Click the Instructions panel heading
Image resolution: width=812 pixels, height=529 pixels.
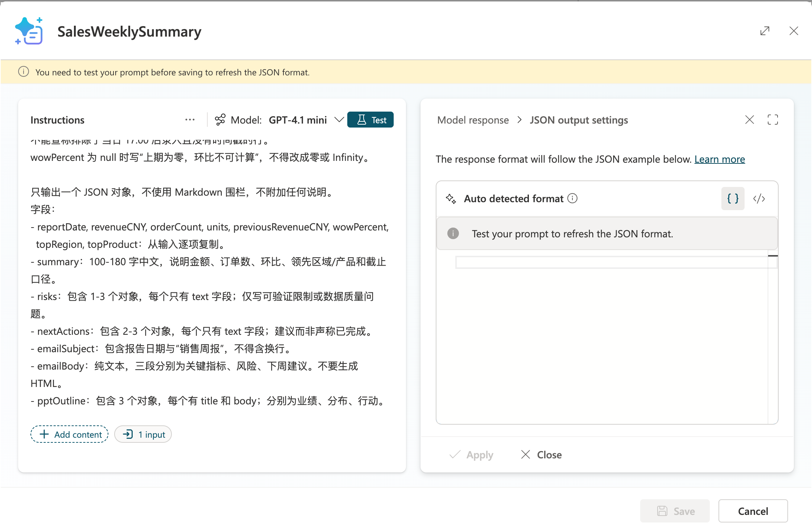(x=57, y=120)
